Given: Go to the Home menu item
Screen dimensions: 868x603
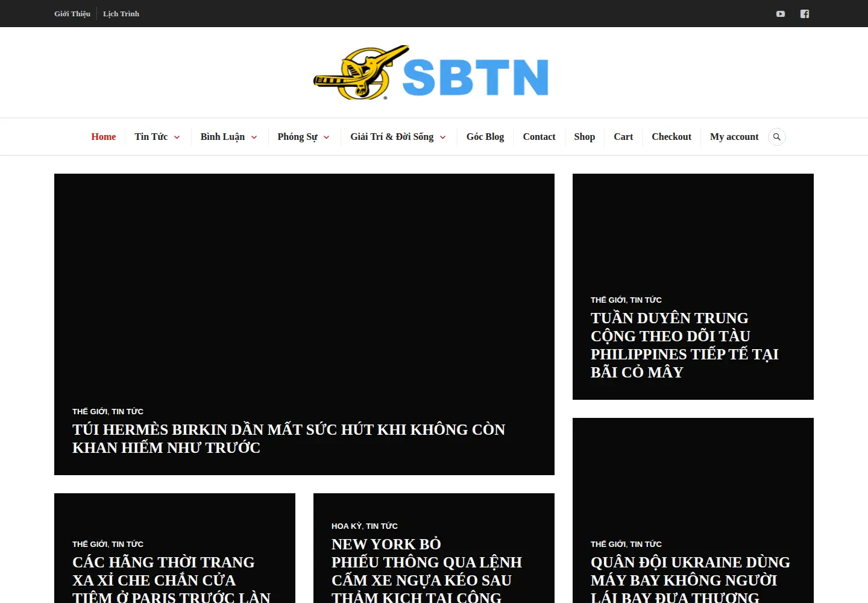Looking at the screenshot, I should pos(104,137).
